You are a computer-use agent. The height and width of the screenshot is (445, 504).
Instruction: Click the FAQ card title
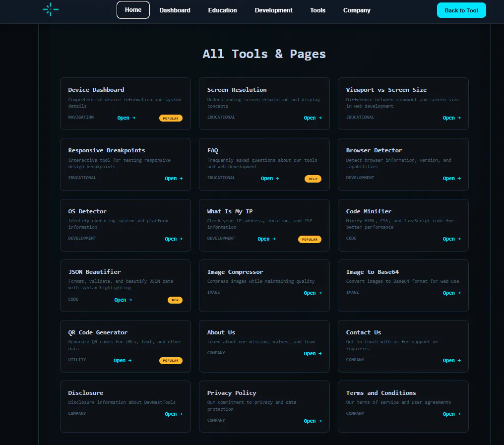[x=212, y=150]
